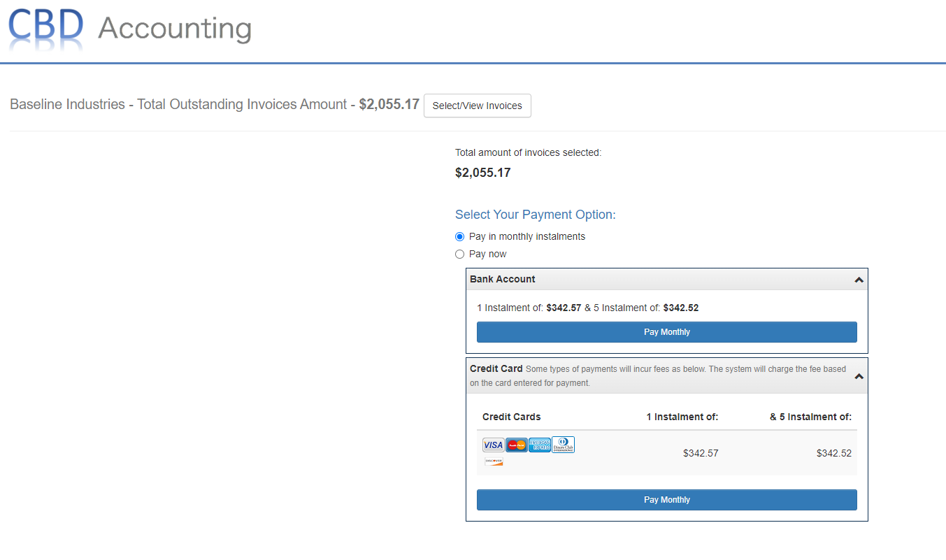Select the American Express card icon
The width and height of the screenshot is (946, 560).
click(540, 445)
